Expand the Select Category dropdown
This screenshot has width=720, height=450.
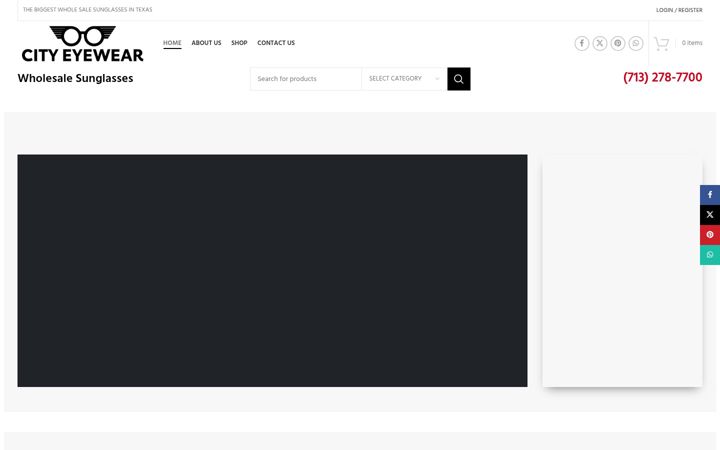(404, 79)
